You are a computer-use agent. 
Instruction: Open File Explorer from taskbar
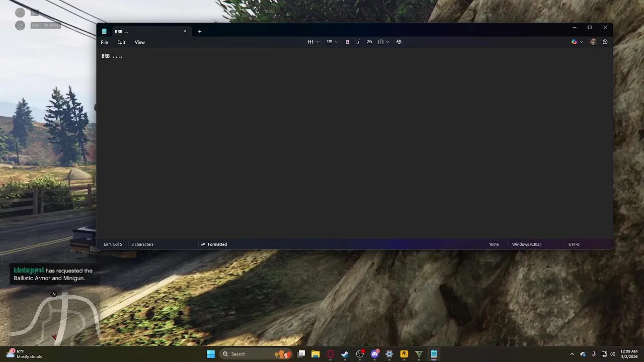point(315,354)
